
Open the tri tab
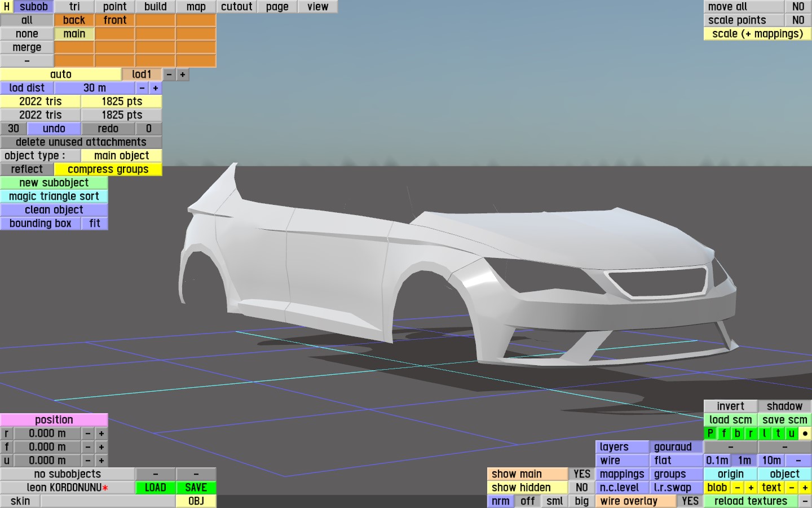click(x=74, y=7)
